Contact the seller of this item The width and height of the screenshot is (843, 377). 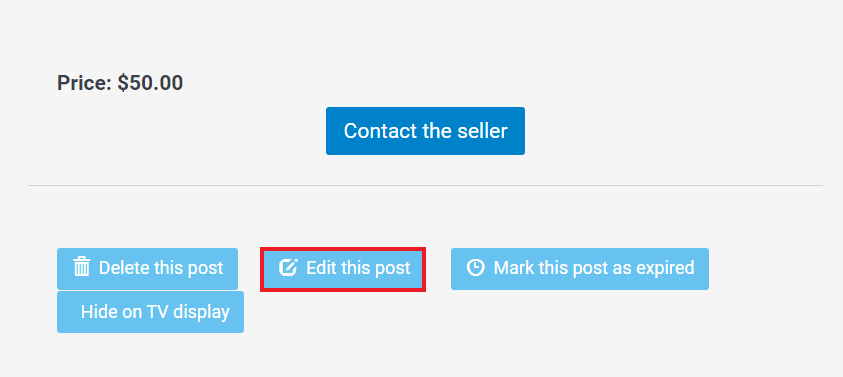(425, 131)
